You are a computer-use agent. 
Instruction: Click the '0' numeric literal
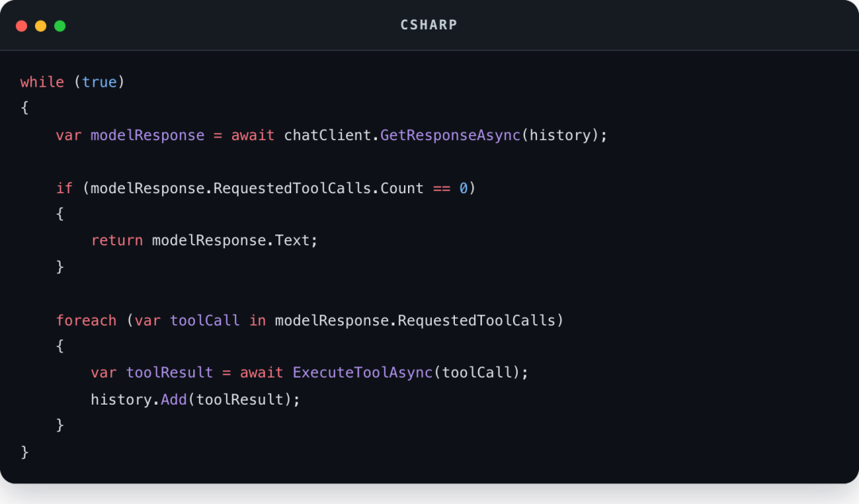point(464,188)
